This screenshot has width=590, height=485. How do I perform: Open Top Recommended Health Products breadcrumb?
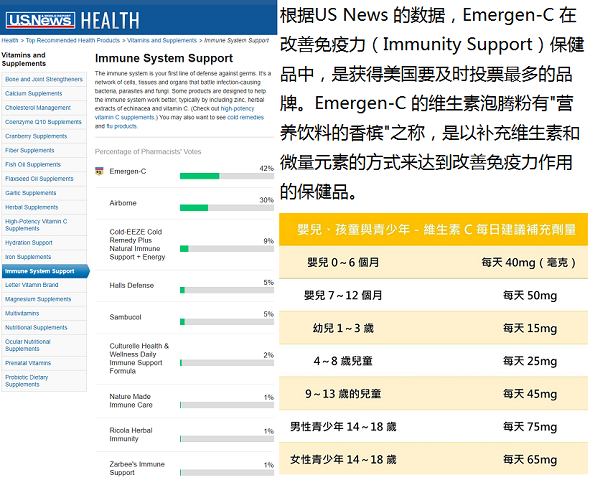(x=73, y=40)
